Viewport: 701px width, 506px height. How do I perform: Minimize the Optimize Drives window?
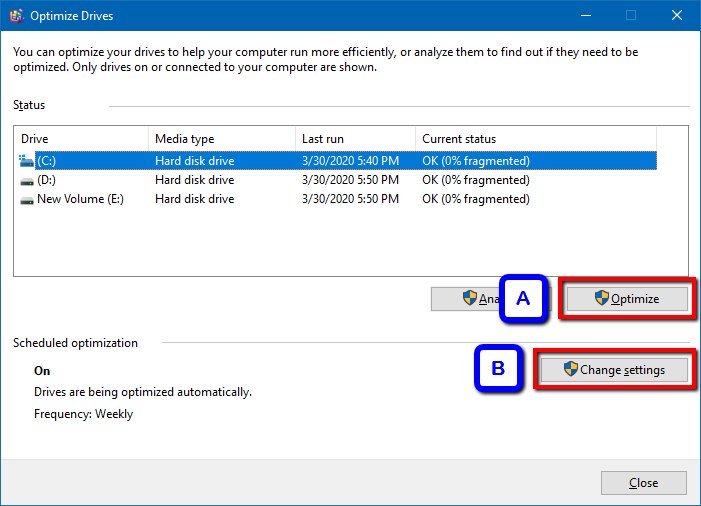(585, 15)
